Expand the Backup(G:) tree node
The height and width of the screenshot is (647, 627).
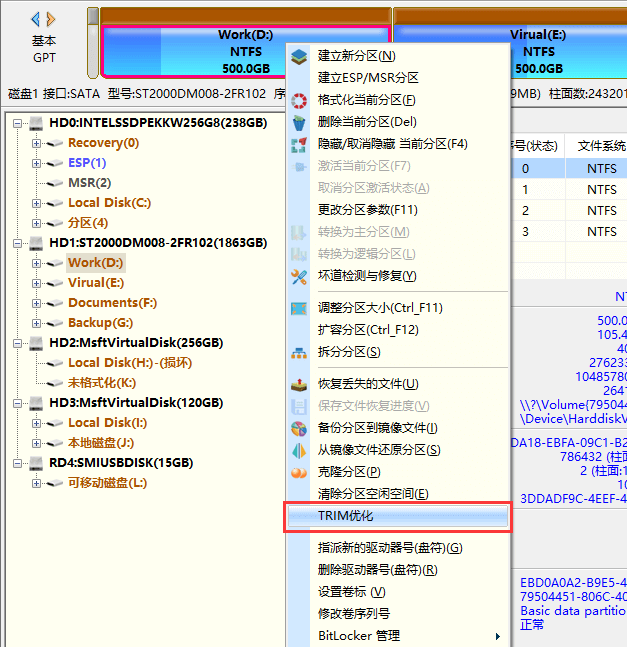[x=36, y=323]
